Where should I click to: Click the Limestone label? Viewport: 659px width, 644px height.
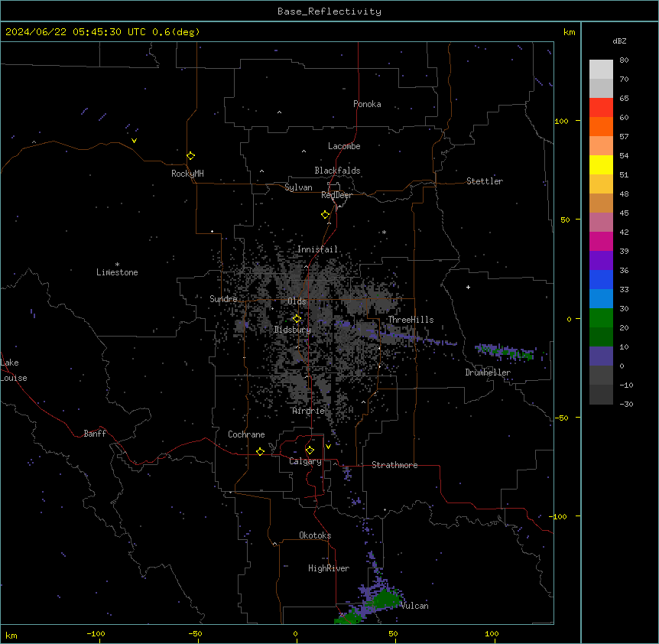click(x=117, y=272)
